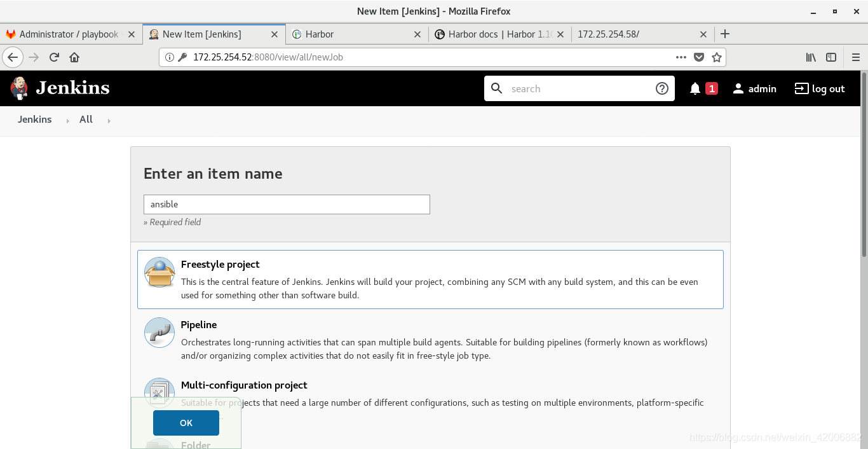Open the search help question mark icon

coord(662,88)
